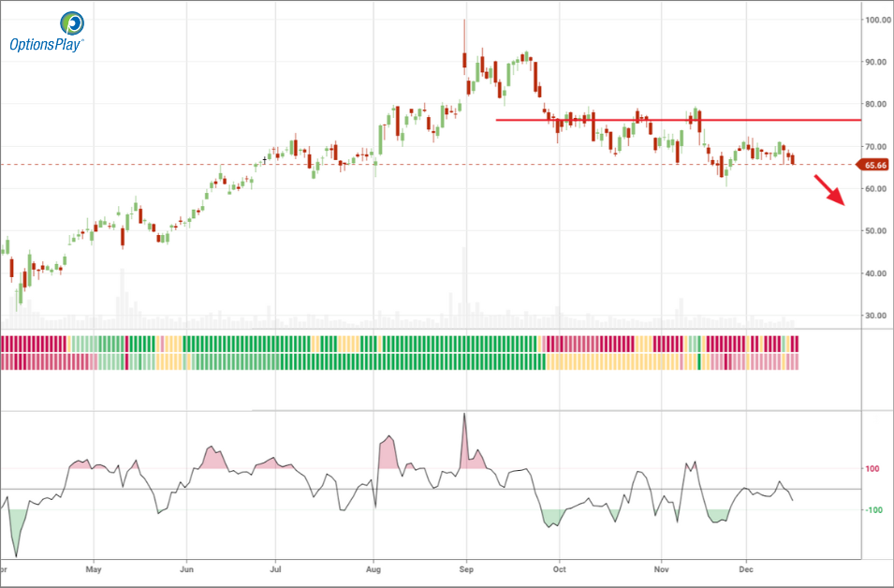The height and width of the screenshot is (588, 894).
Task: Click the red downward trend arrow
Action: pyautogui.click(x=833, y=190)
